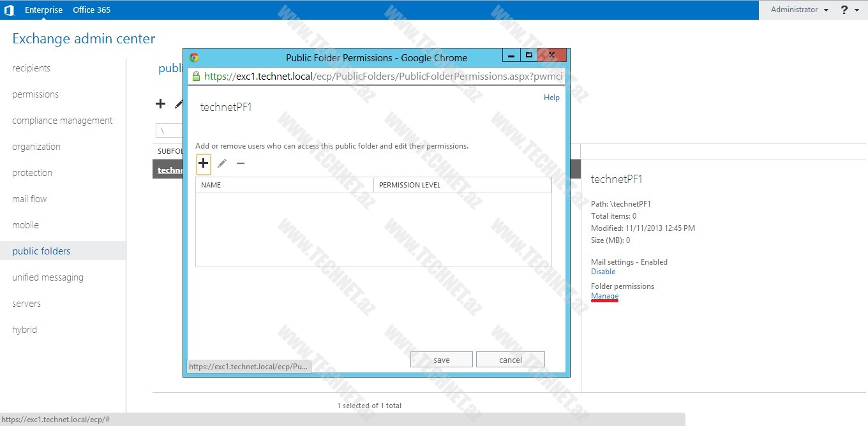
Task: Sort by the PERMISSION LEVEL column header
Action: (x=409, y=185)
